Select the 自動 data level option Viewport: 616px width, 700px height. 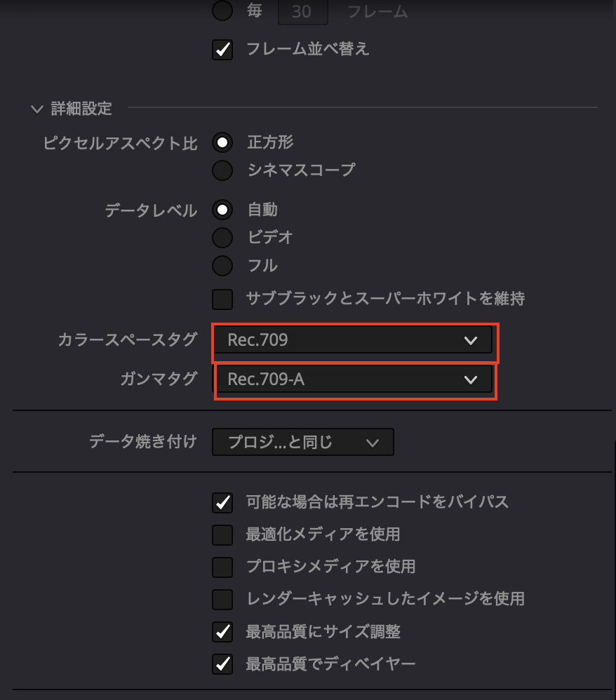pos(222,210)
